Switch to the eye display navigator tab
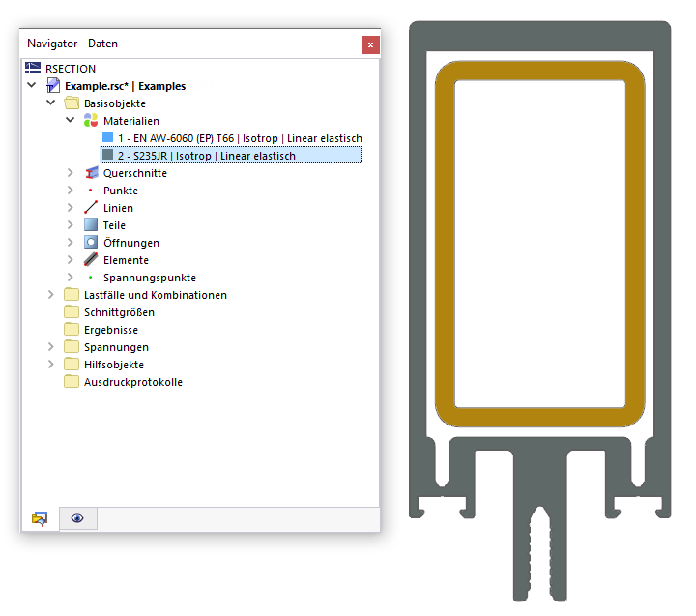Screen dimensions: 696x616 [x=77, y=518]
